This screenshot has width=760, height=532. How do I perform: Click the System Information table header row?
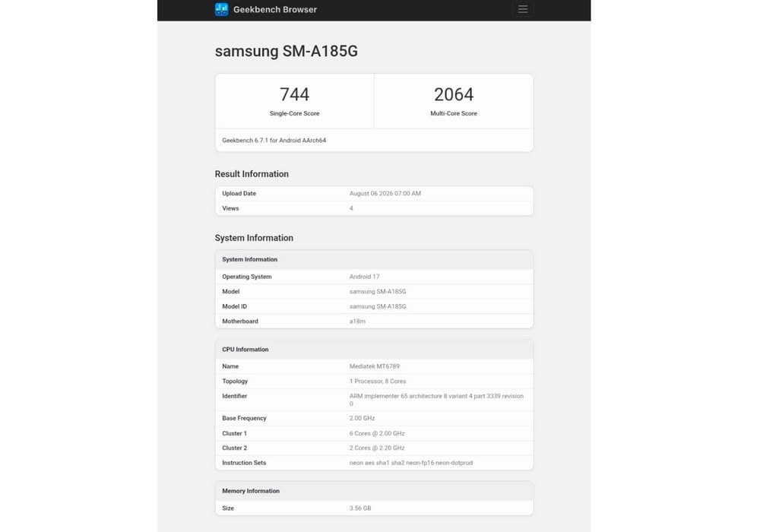[x=374, y=260]
